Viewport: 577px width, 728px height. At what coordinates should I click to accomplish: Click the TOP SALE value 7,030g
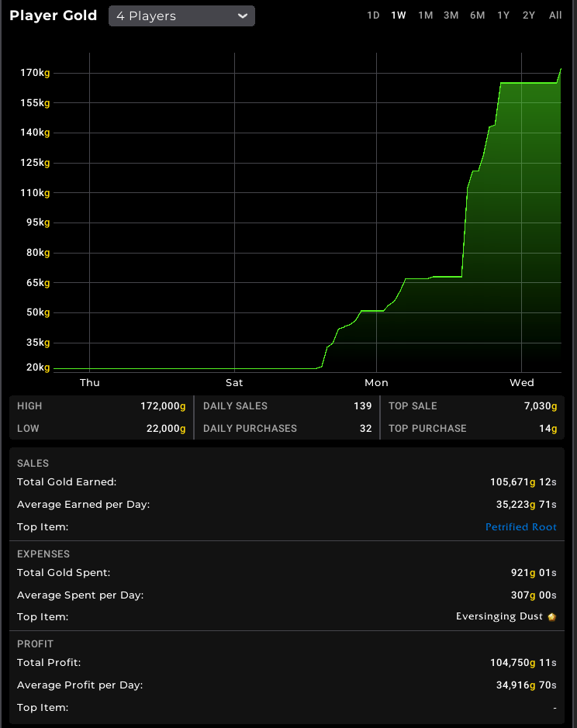pos(541,406)
